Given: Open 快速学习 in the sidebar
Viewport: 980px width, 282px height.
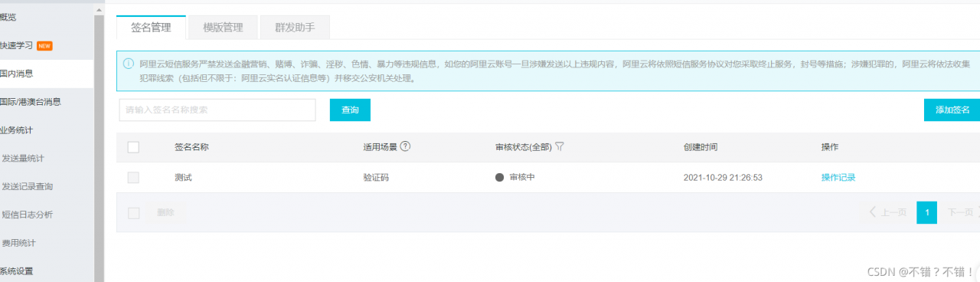Looking at the screenshot, I should [x=17, y=45].
